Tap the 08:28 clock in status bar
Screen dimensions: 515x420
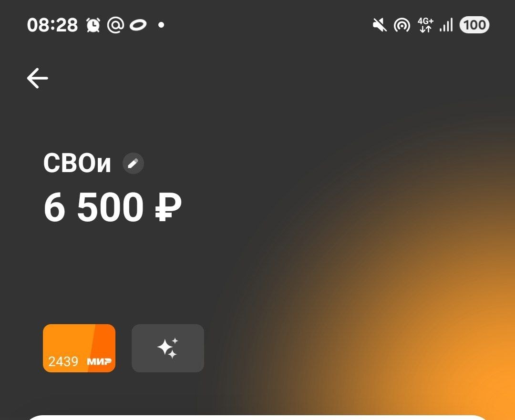52,25
